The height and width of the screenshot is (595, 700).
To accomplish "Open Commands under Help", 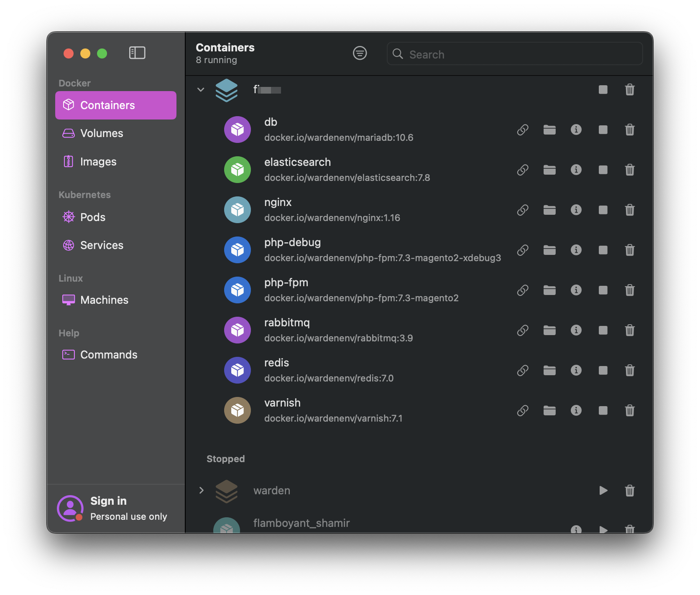I will [x=116, y=355].
